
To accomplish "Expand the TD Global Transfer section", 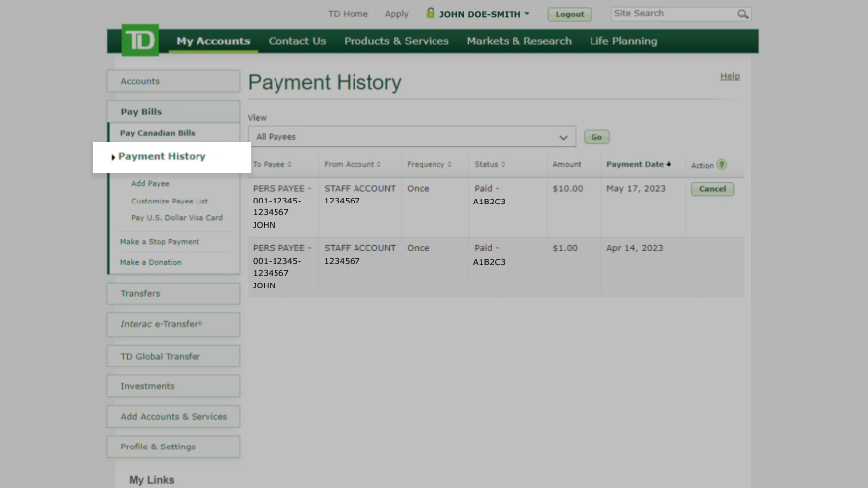I will click(173, 356).
